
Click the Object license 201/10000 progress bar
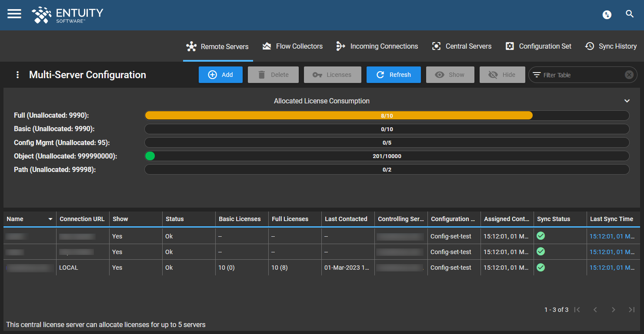pyautogui.click(x=387, y=156)
